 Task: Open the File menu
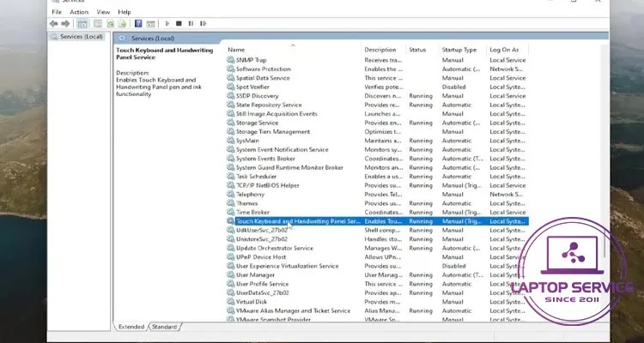point(56,12)
